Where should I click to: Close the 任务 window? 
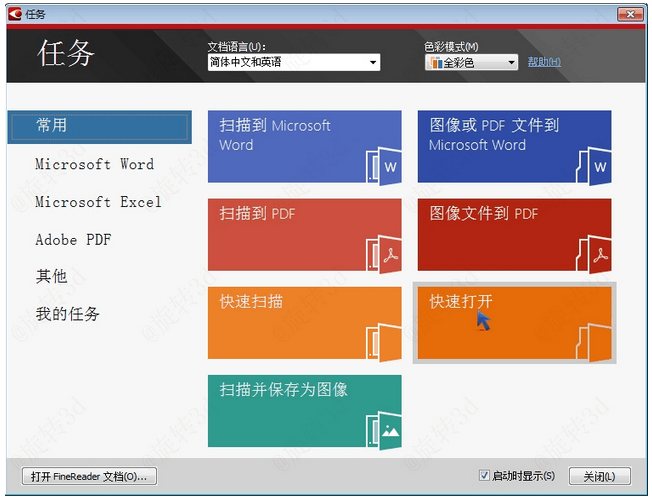pos(631,15)
